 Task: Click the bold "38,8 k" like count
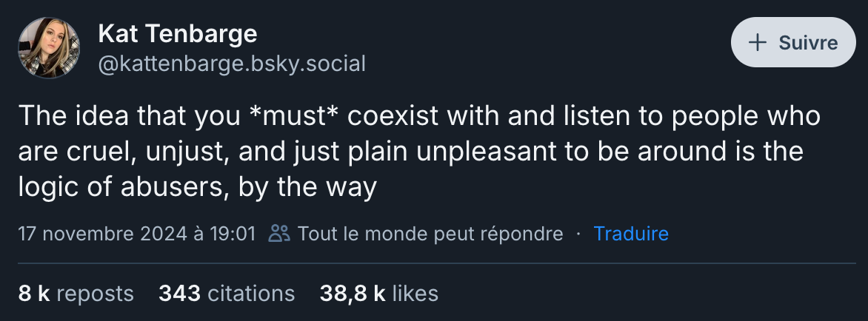tap(352, 294)
